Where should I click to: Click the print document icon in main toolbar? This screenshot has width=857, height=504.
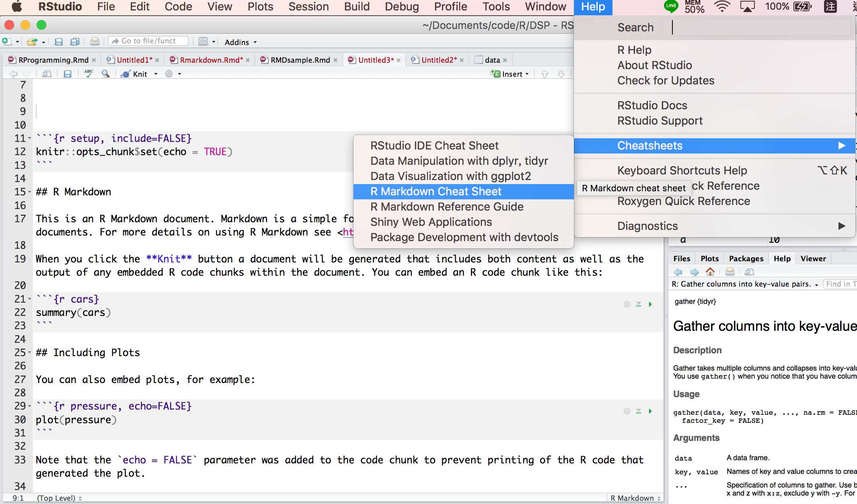tap(95, 41)
